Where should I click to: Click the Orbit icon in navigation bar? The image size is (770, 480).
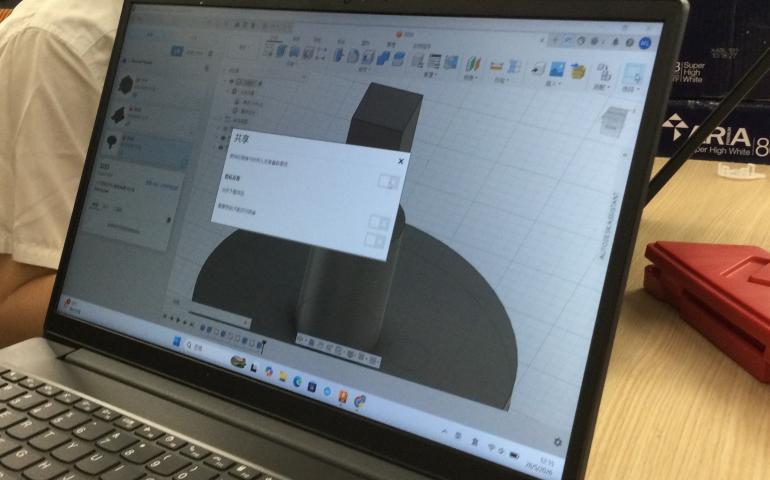tap(300, 339)
